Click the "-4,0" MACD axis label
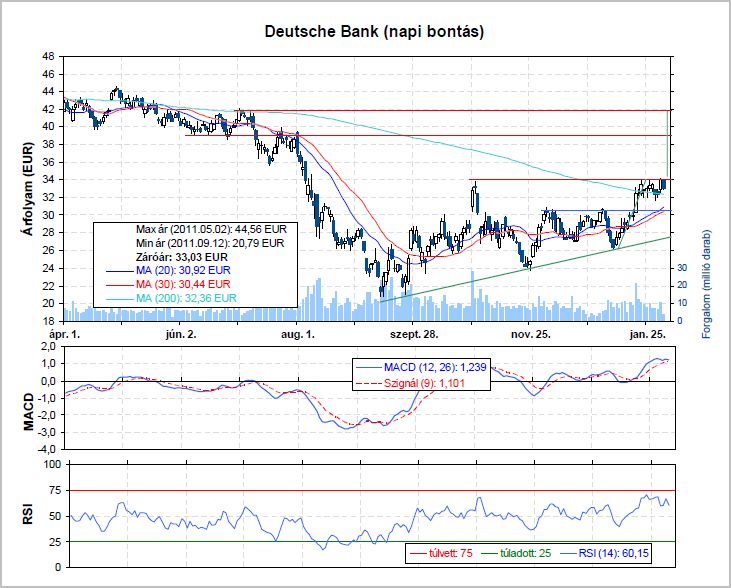The height and width of the screenshot is (588, 731). tap(46, 450)
